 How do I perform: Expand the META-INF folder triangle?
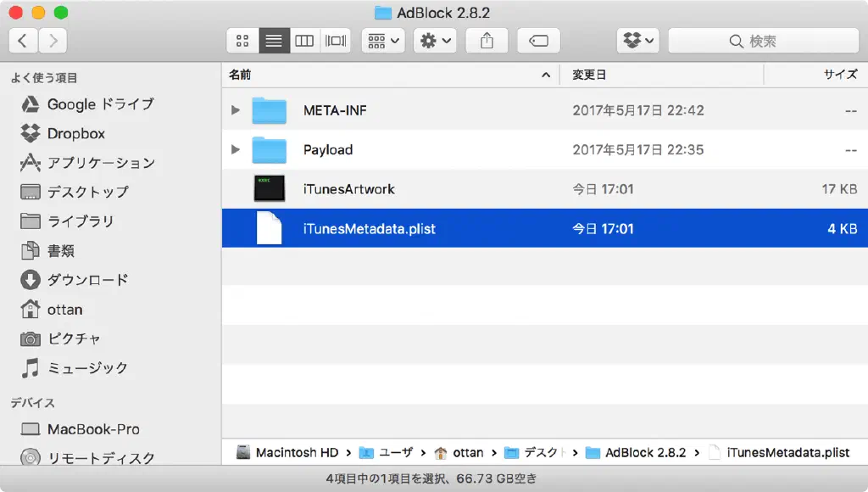pos(236,110)
